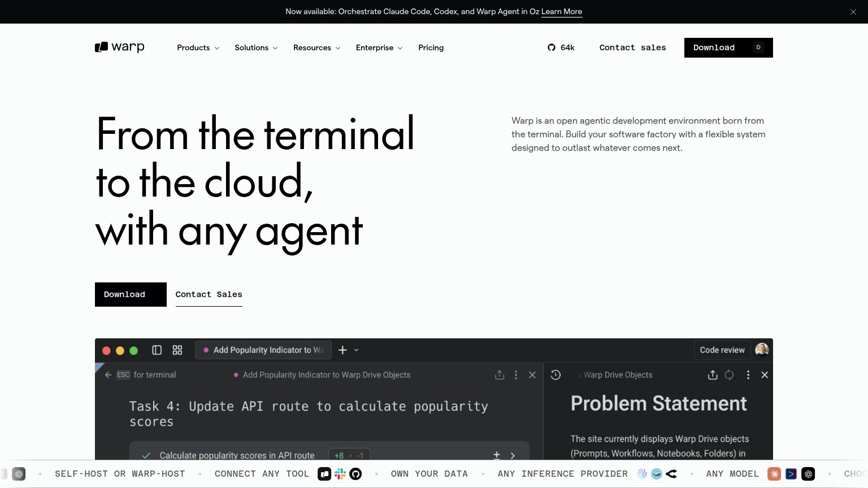This screenshot has height=488, width=868.
Task: Click the Download button below the headline
Action: pyautogui.click(x=131, y=294)
